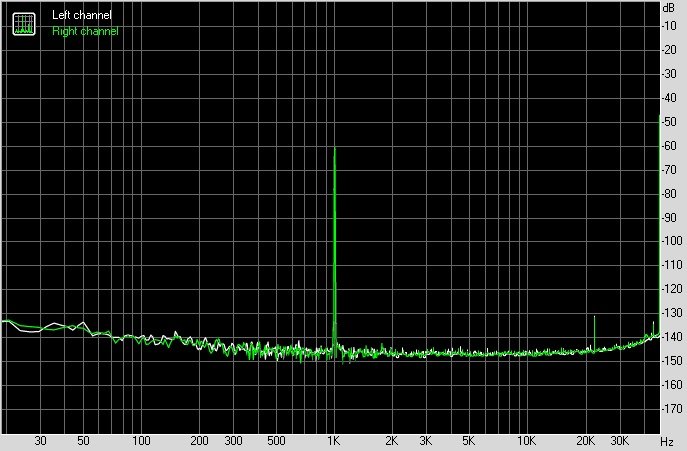Click the "500" frequency axis label
687x451 pixels.
click(x=276, y=440)
